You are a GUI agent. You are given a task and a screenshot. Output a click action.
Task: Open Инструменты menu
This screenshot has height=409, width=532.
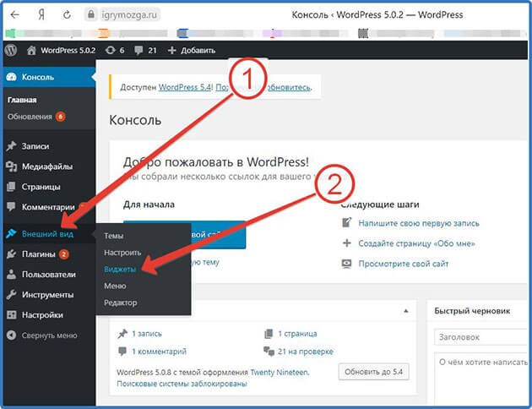pos(47,295)
